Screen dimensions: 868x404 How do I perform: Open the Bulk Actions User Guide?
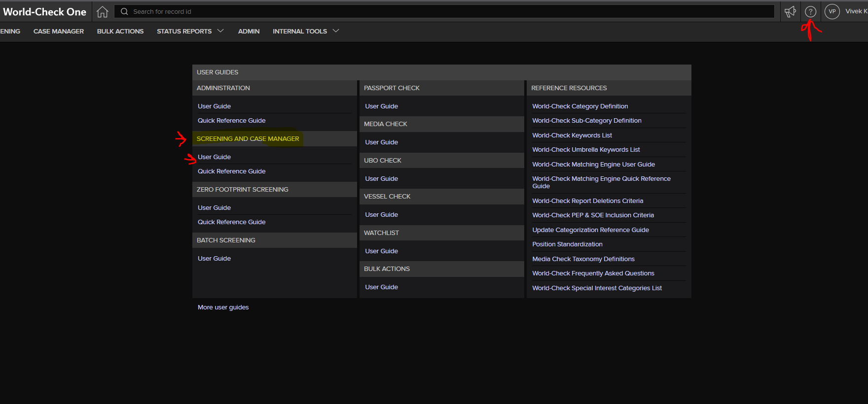click(381, 287)
